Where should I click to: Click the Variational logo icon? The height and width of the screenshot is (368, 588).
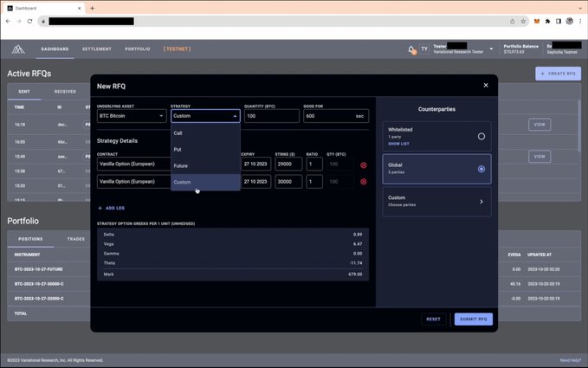[x=18, y=49]
